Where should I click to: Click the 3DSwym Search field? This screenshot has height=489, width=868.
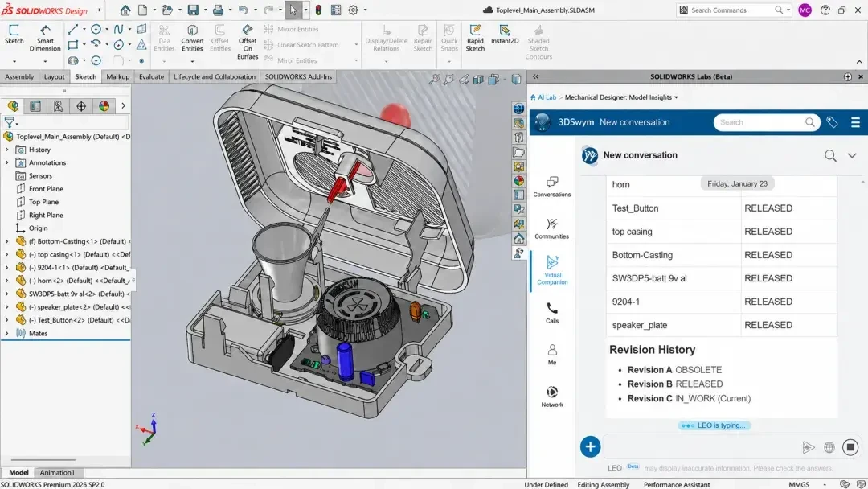tap(767, 122)
